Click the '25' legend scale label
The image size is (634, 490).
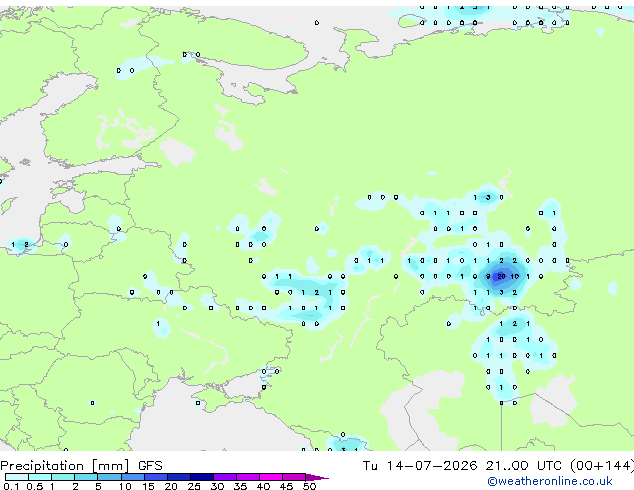(x=194, y=486)
